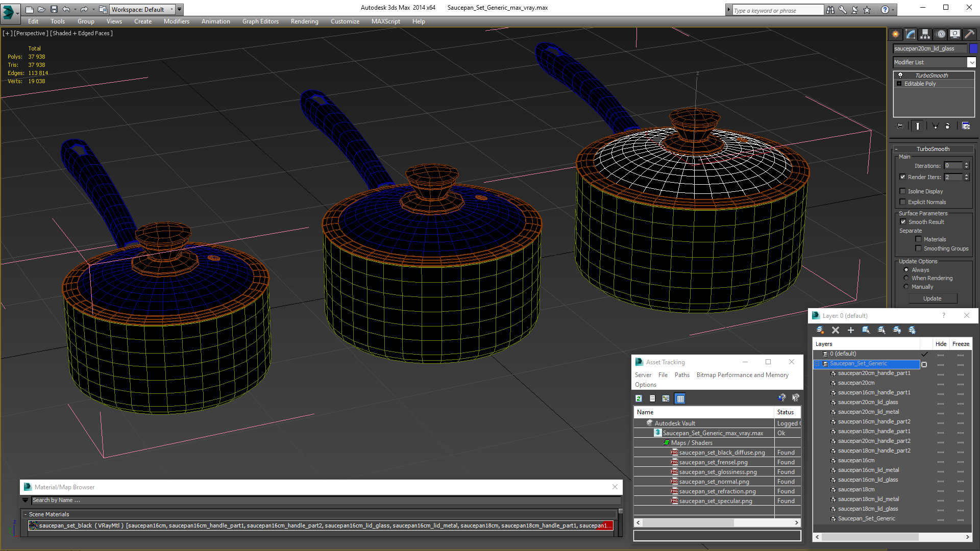Click the Pin Stack icon

[x=900, y=126]
